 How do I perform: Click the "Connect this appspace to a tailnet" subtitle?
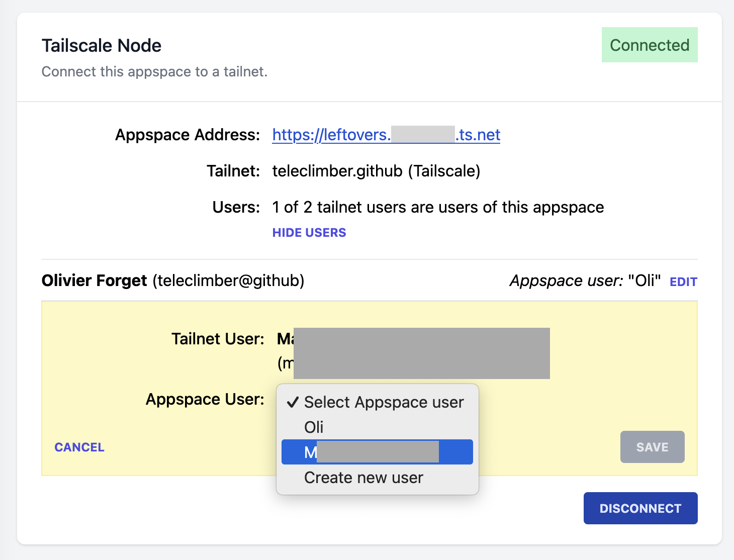(154, 72)
